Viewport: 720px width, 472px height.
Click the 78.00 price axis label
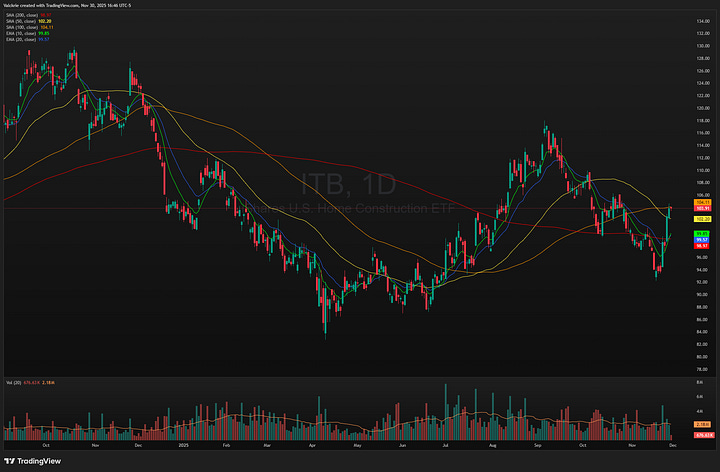pos(702,369)
